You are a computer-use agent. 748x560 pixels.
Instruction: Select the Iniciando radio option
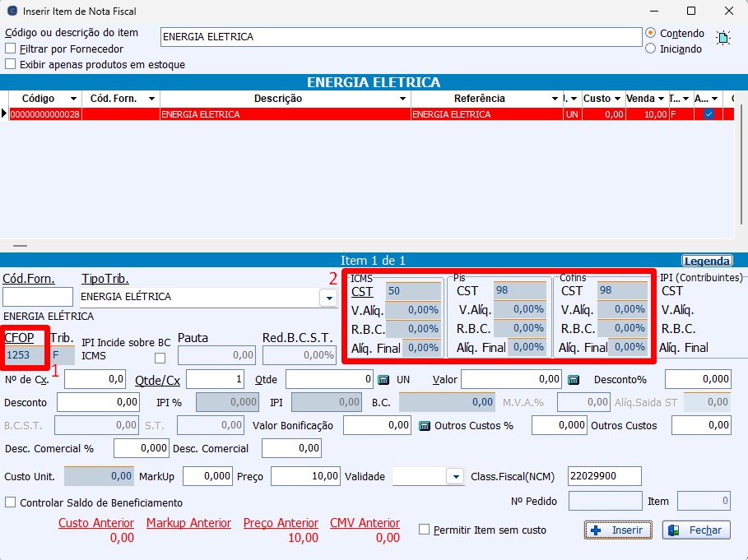[x=651, y=49]
